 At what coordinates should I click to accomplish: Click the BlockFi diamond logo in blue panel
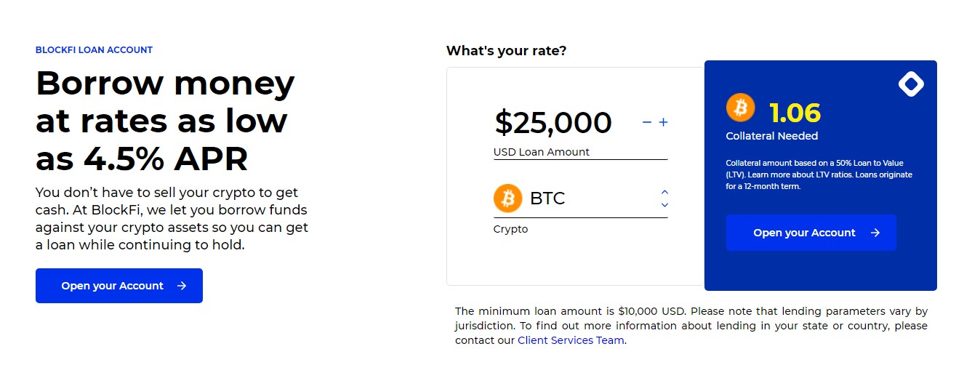point(911,84)
